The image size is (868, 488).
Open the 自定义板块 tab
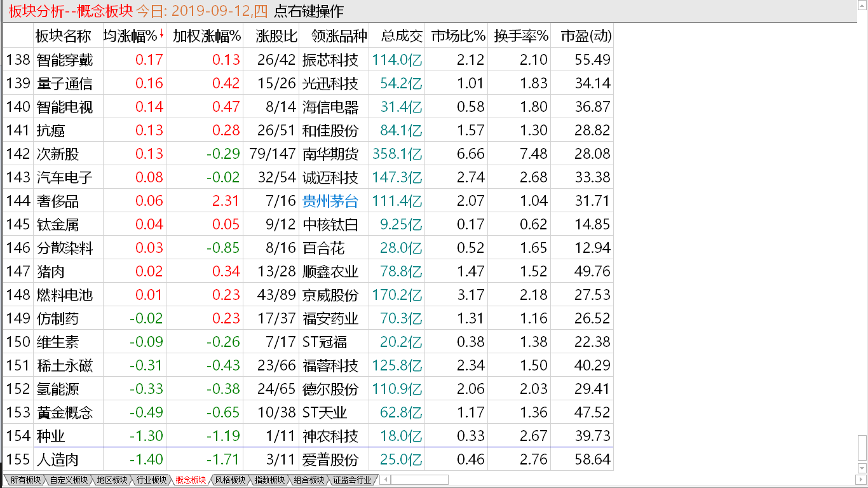point(69,480)
